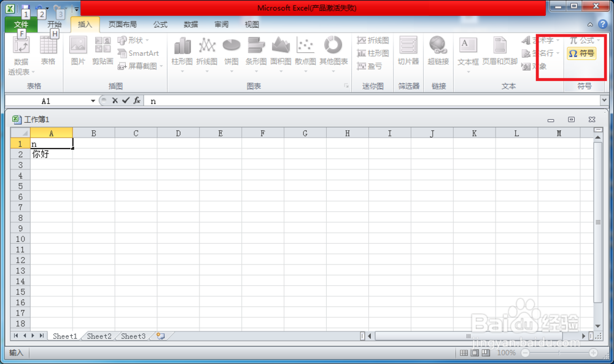Switch to the 审阅 Review tab

[221, 25]
